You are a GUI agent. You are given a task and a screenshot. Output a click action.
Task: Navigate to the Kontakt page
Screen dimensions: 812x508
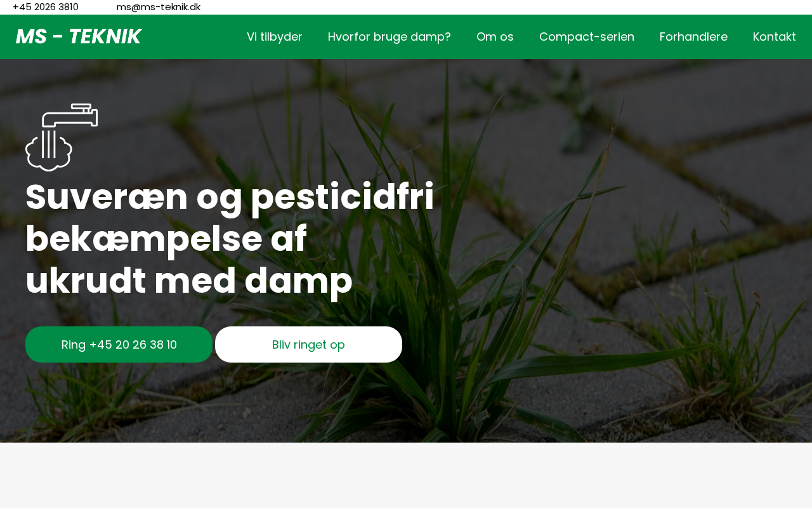(775, 37)
